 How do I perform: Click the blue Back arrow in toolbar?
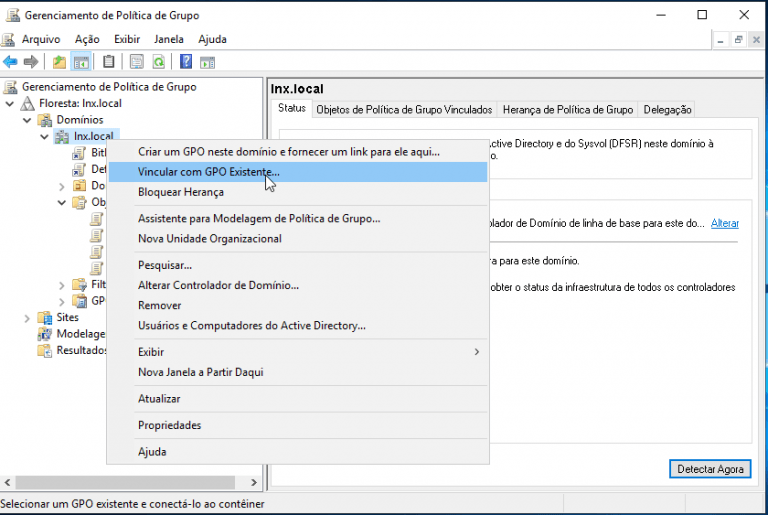tap(10, 62)
